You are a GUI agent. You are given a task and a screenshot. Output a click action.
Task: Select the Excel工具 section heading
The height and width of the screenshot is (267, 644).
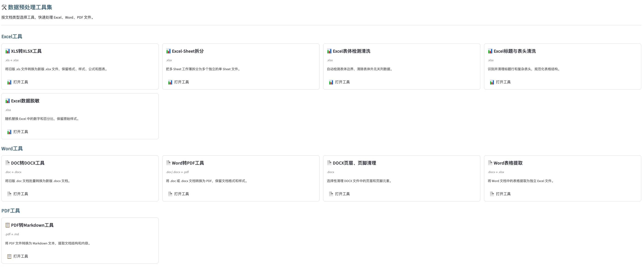tap(12, 37)
